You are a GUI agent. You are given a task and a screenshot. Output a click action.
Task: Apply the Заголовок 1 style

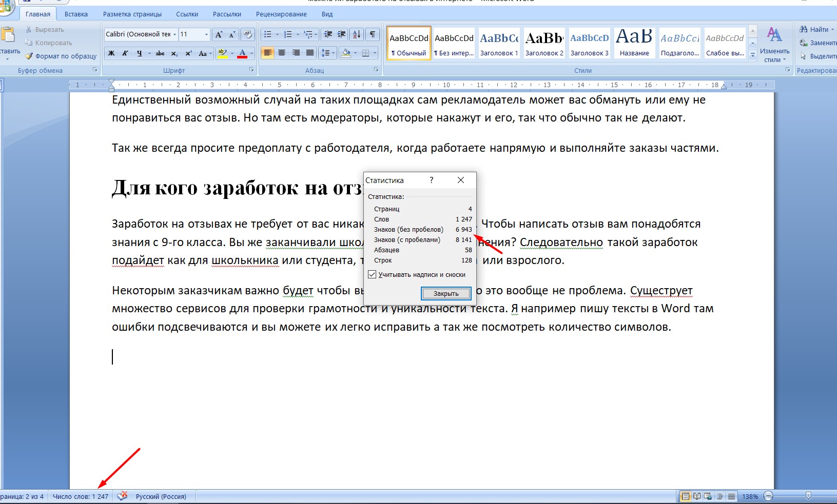coord(499,44)
